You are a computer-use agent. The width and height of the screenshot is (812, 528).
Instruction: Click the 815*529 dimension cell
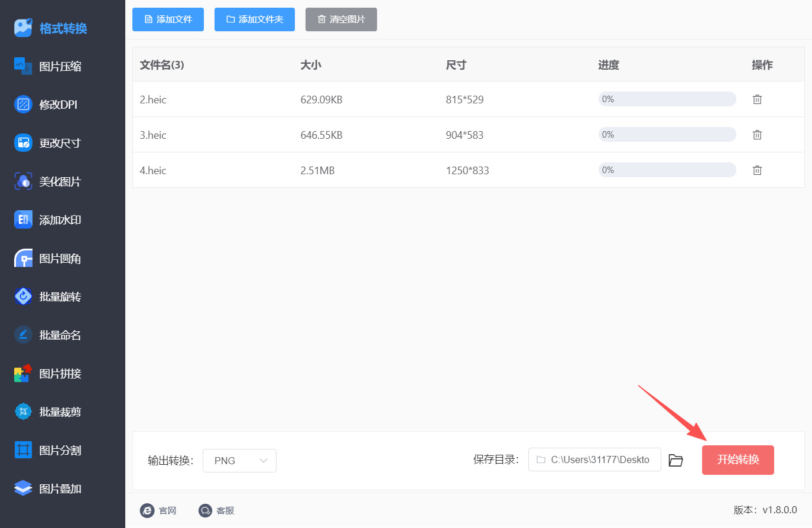click(465, 99)
